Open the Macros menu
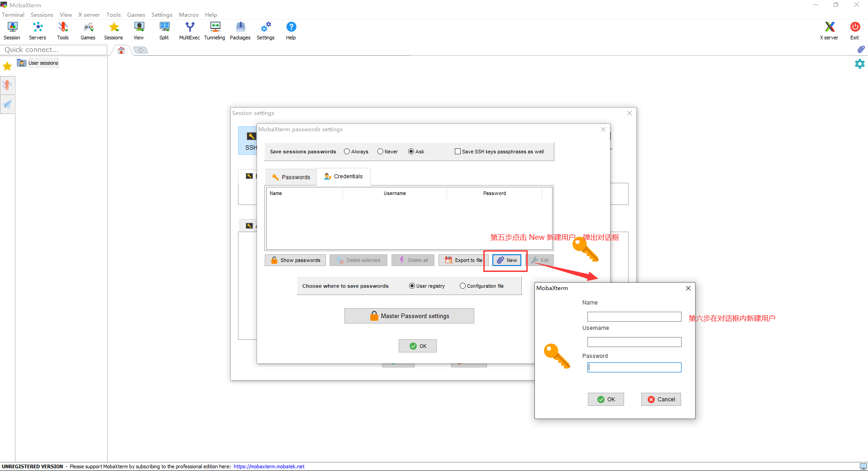 (189, 15)
